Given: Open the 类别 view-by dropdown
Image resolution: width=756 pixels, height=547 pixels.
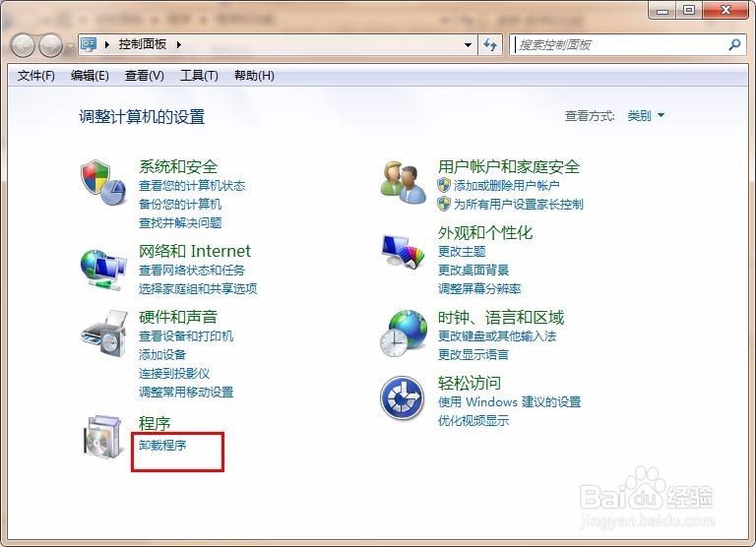Looking at the screenshot, I should (x=646, y=116).
